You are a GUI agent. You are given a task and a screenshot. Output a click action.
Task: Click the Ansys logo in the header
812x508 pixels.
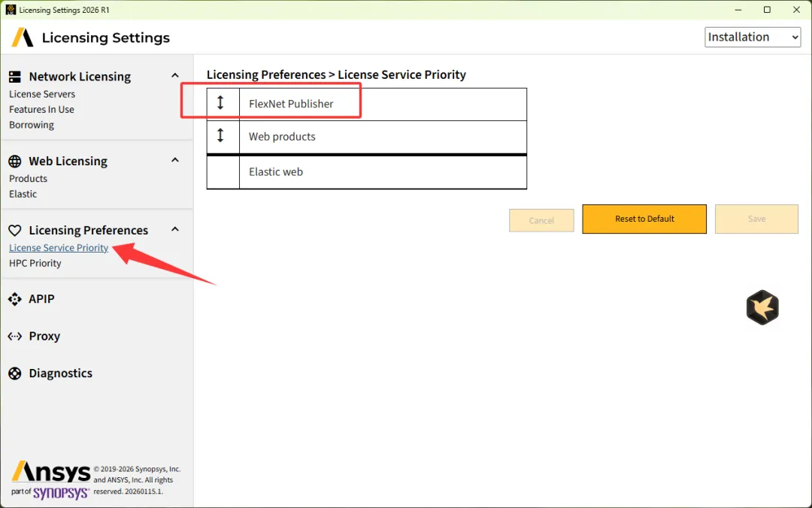(23, 38)
